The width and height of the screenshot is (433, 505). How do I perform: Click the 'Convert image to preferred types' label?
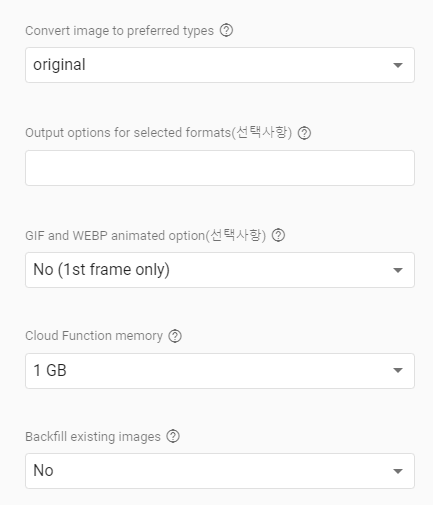tap(119, 31)
